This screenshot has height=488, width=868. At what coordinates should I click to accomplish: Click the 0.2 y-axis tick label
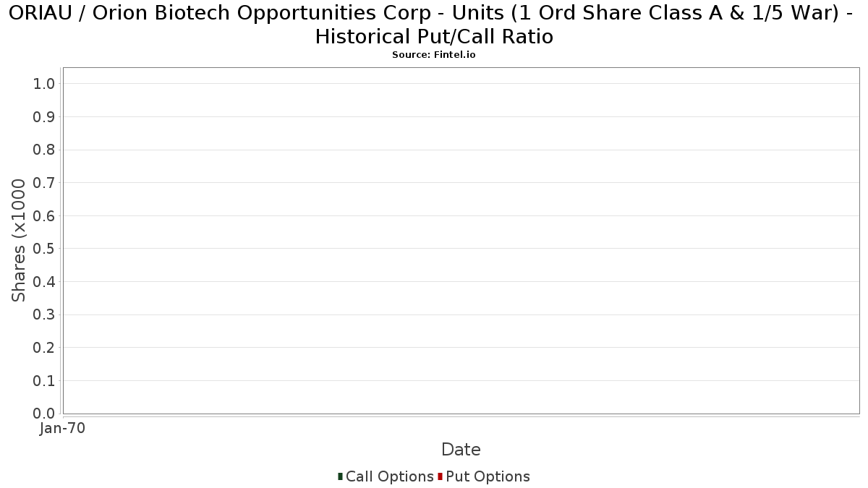(44, 348)
